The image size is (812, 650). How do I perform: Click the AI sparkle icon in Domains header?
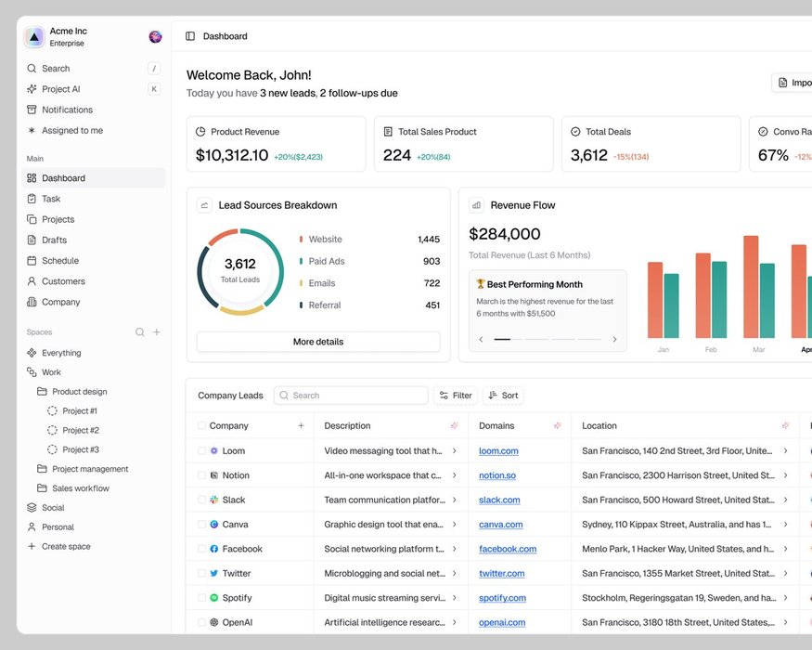point(557,426)
